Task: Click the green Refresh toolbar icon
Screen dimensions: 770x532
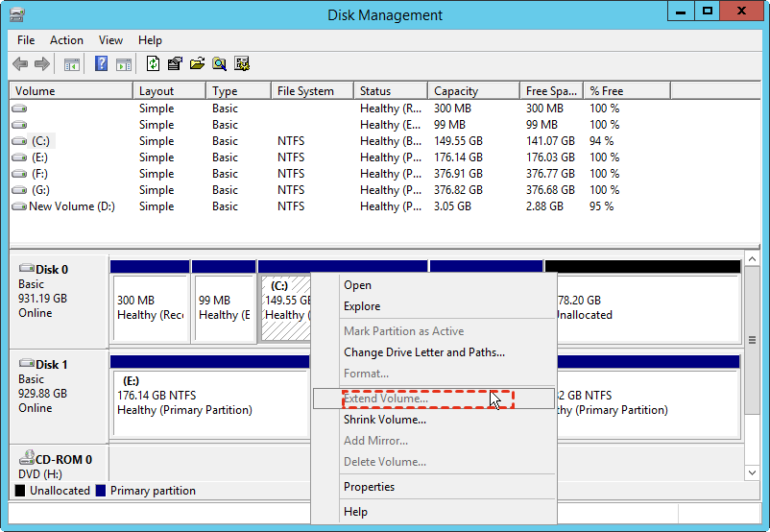Action: click(153, 64)
